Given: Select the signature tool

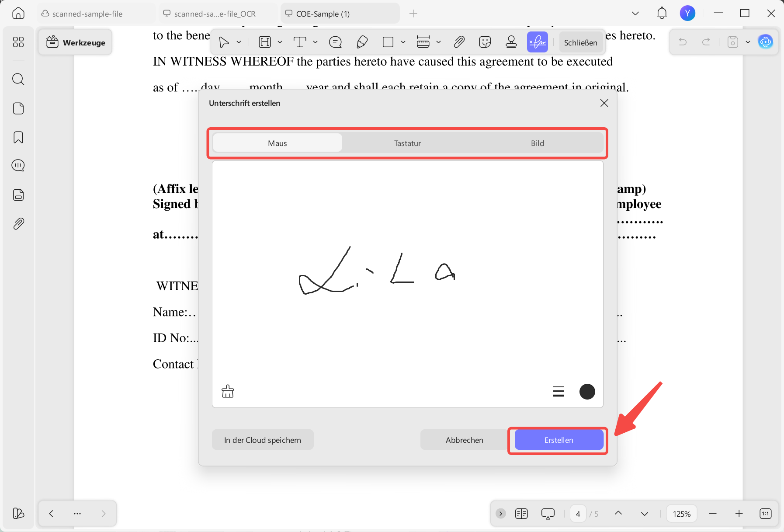Looking at the screenshot, I should pyautogui.click(x=538, y=42).
